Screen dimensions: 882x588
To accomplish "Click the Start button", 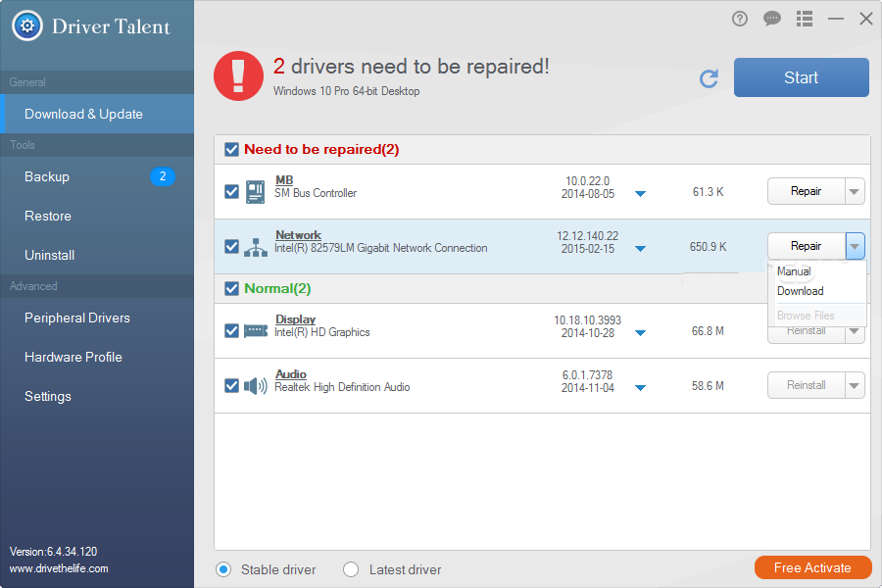I will click(801, 77).
